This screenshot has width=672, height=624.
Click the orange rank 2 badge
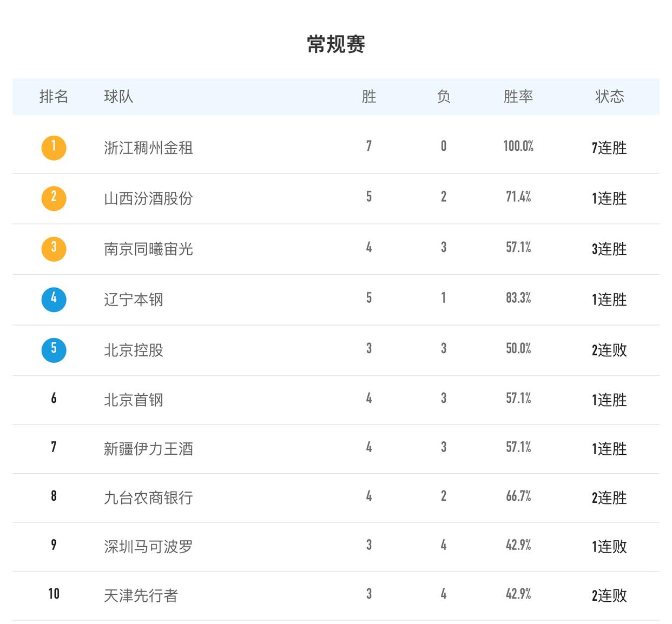click(53, 198)
